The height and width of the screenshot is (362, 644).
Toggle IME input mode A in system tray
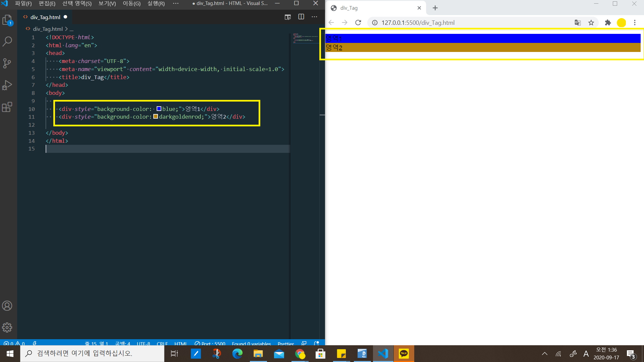pyautogui.click(x=586, y=354)
